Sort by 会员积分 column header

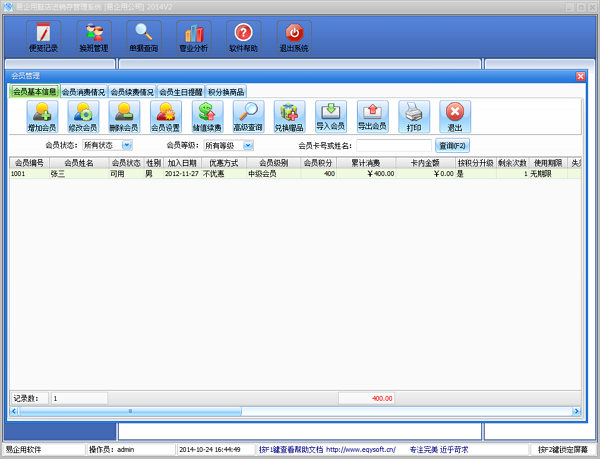pos(318,163)
